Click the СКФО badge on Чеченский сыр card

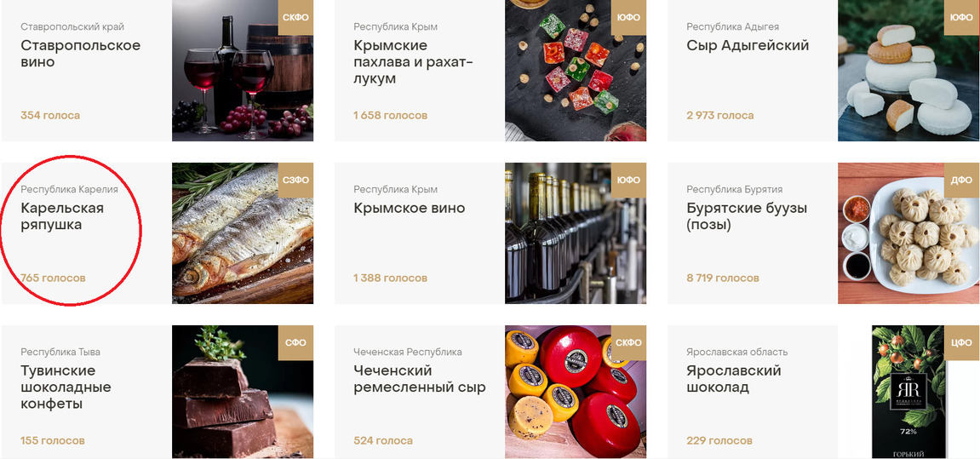pyautogui.click(x=628, y=342)
